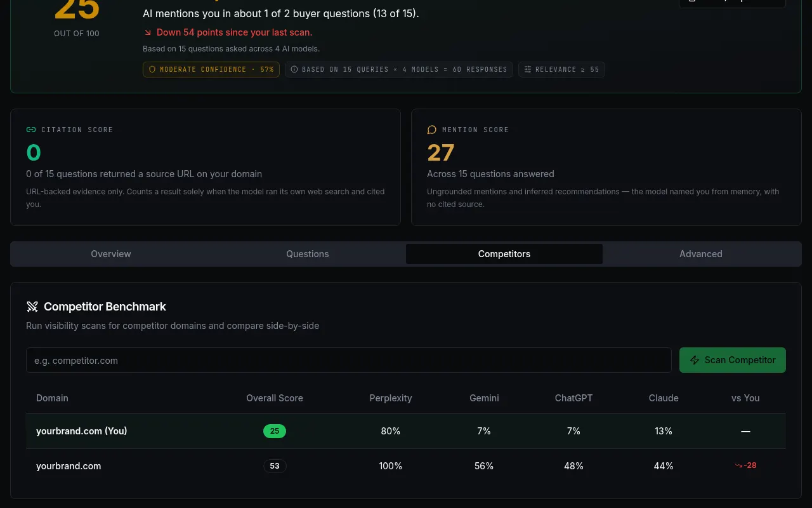Open the Questions tab

tap(308, 254)
